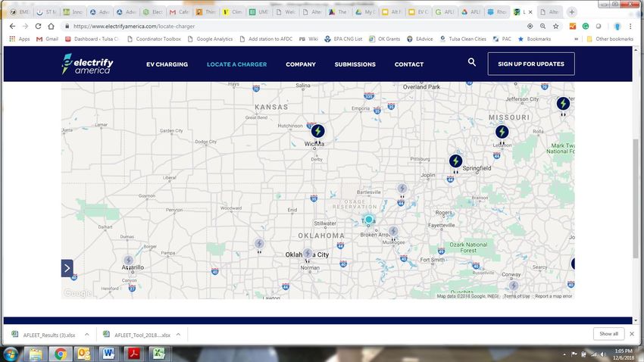Open the Coordinator Toolbox bookmark
The width and height of the screenshot is (644, 362).
point(154,39)
